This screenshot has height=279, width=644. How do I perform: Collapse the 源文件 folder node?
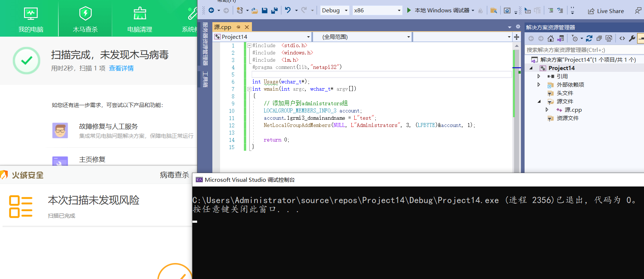[x=539, y=101]
